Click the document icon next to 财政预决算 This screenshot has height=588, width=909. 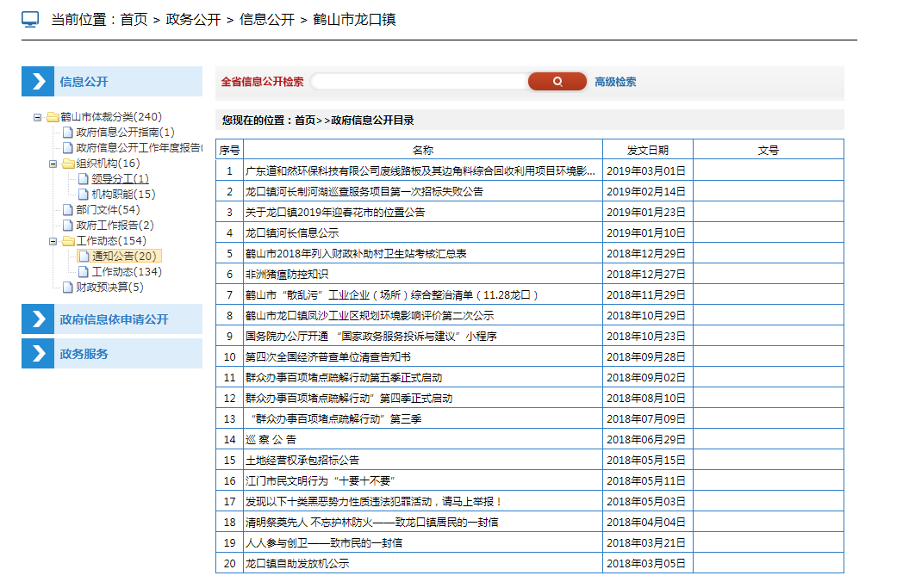68,288
